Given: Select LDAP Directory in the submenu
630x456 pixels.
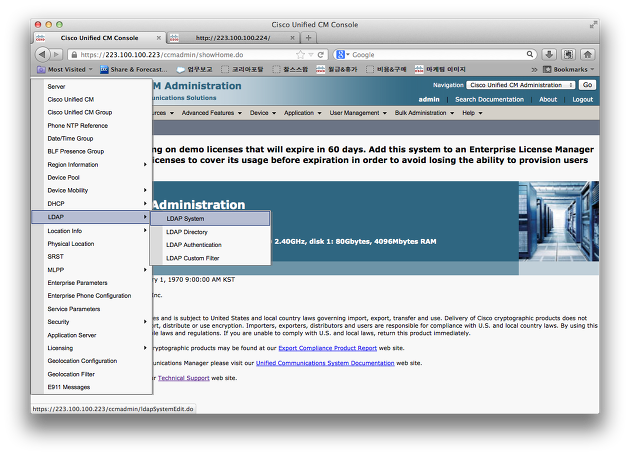Looking at the screenshot, I should 210,232.
